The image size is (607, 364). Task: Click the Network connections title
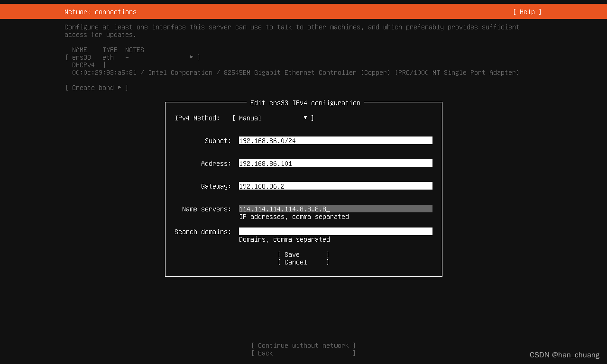101,12
